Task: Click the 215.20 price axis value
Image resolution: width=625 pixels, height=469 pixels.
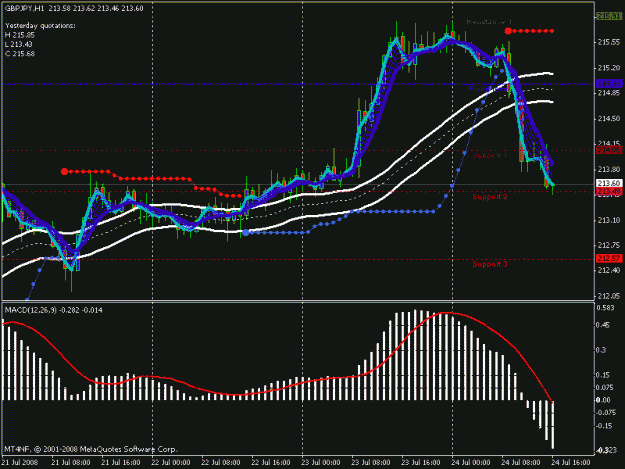Action: (609, 68)
